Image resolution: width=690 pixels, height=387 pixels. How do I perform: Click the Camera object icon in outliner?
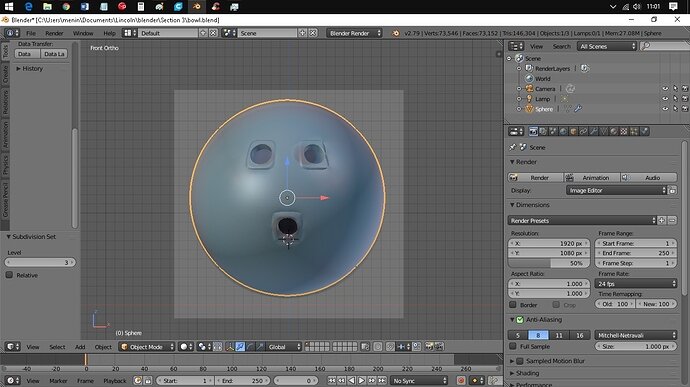(529, 88)
